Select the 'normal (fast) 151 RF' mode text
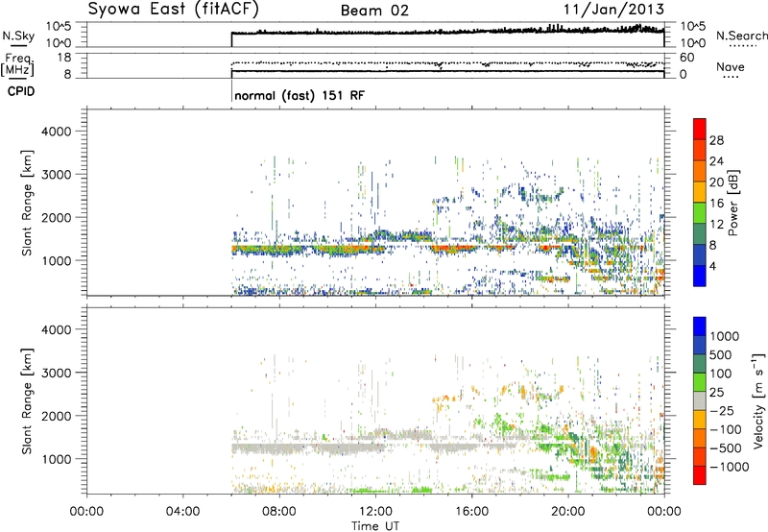The image size is (768, 532). pos(300,95)
